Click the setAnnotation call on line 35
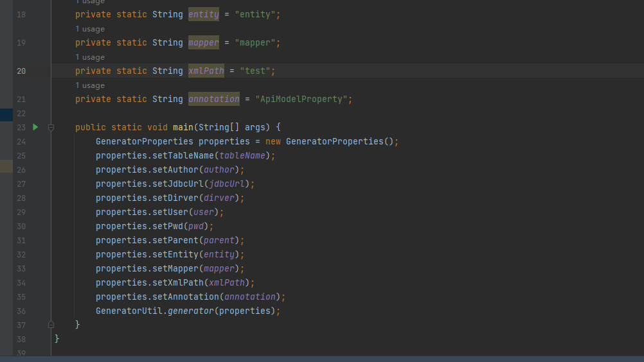The height and width of the screenshot is (362, 644). [186, 297]
